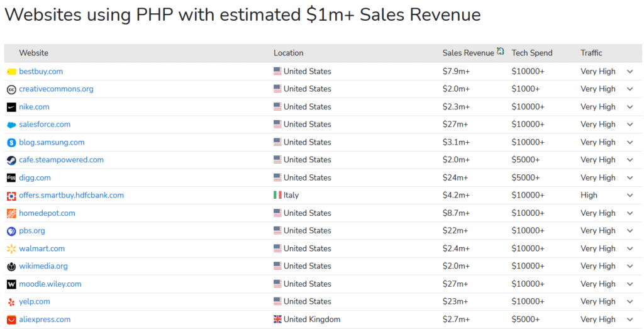Click the Location column header
Image resolution: width=644 pixels, height=329 pixels.
[289, 53]
